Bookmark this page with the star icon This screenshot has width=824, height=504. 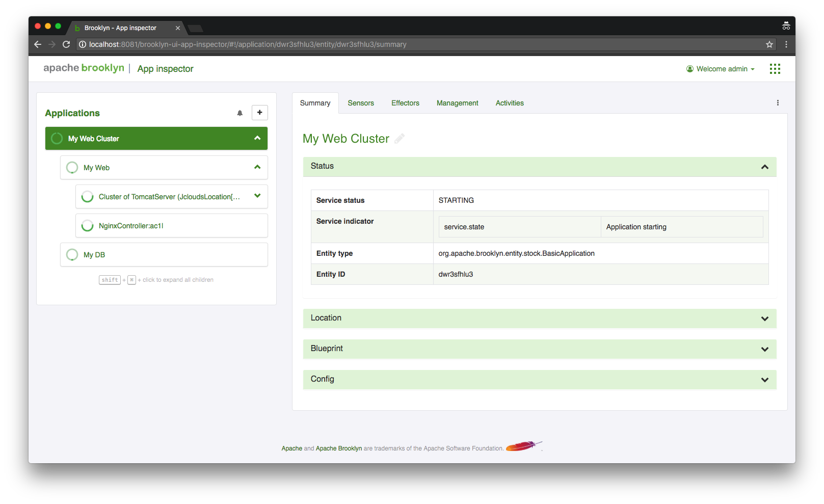pos(769,44)
